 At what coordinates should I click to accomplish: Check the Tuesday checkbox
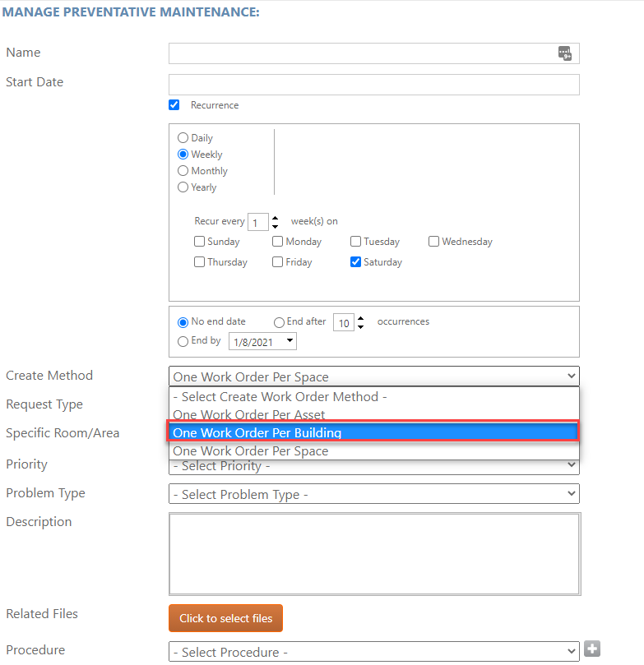pyautogui.click(x=355, y=242)
